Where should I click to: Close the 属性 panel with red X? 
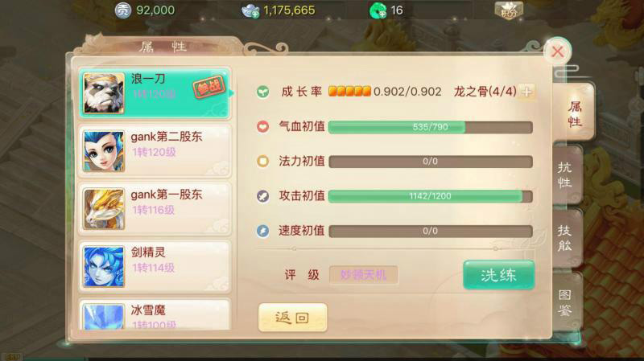click(557, 51)
